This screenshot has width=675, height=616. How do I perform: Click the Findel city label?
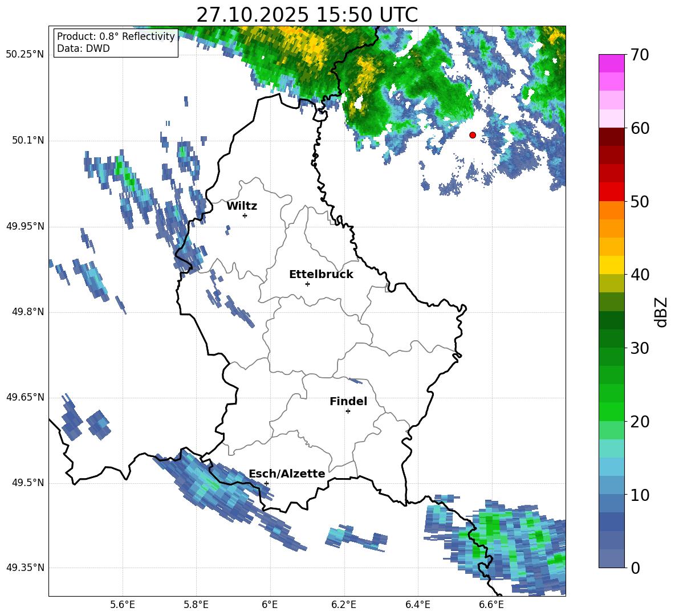tap(348, 401)
